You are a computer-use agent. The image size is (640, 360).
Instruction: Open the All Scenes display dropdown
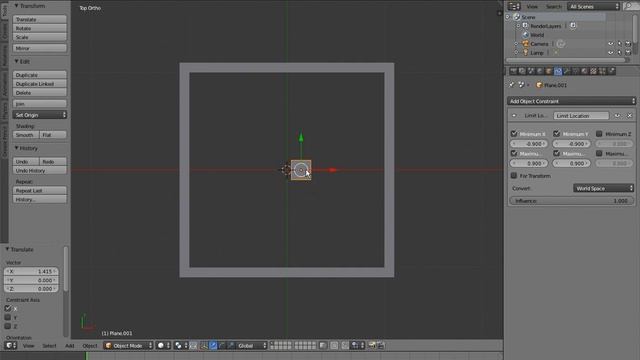pos(593,6)
